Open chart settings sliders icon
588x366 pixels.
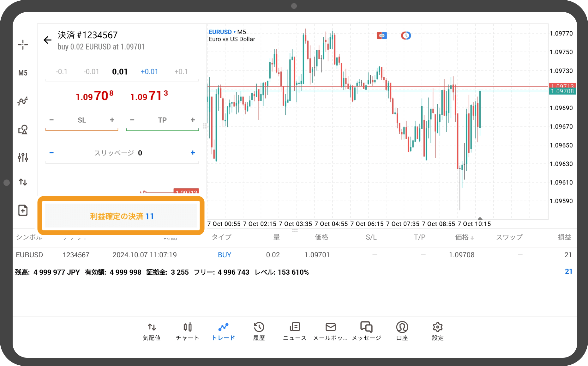click(23, 157)
